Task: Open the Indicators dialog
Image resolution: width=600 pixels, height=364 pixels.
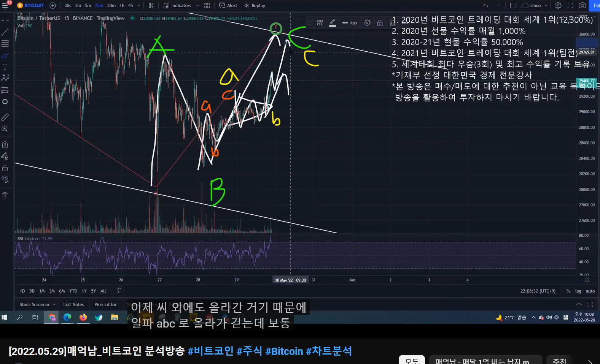Action: tap(177, 5)
